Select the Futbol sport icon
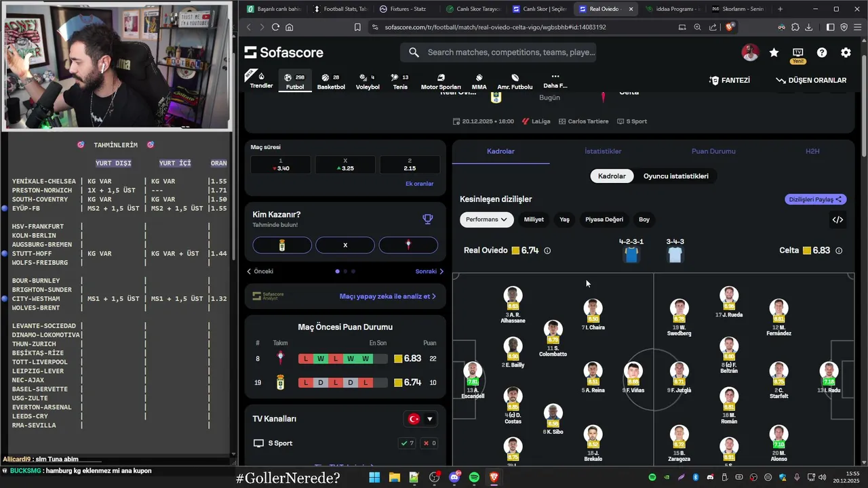868x488 pixels. (295, 81)
